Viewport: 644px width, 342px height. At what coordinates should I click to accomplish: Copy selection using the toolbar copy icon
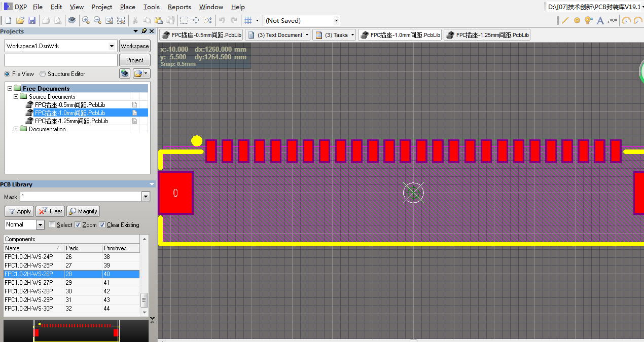click(147, 20)
